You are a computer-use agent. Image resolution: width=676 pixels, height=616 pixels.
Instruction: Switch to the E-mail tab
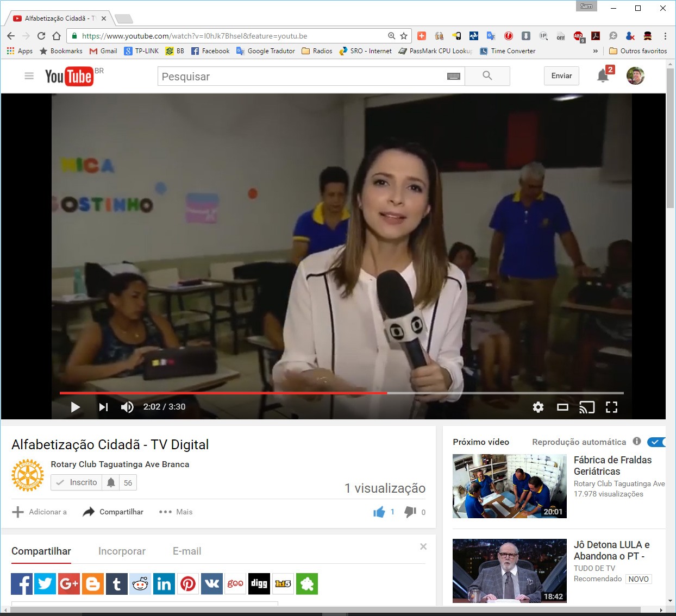(187, 551)
